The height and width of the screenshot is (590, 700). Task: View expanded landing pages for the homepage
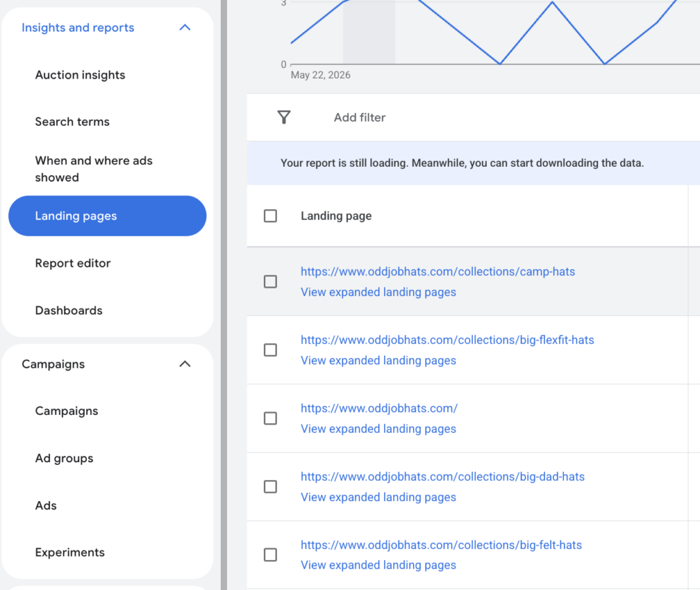378,429
